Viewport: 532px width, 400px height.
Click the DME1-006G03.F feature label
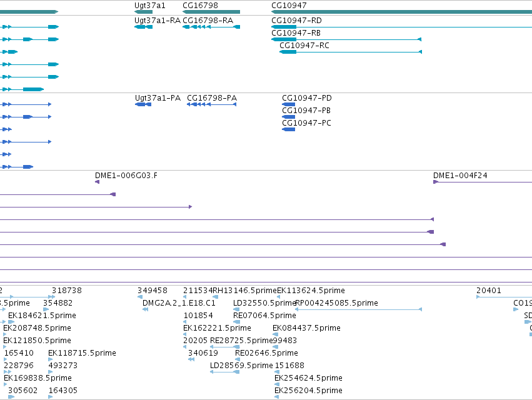click(x=126, y=176)
